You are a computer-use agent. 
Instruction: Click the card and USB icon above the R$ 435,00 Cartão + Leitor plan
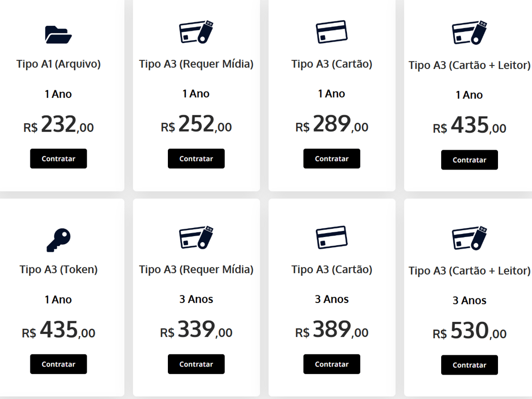(x=470, y=32)
